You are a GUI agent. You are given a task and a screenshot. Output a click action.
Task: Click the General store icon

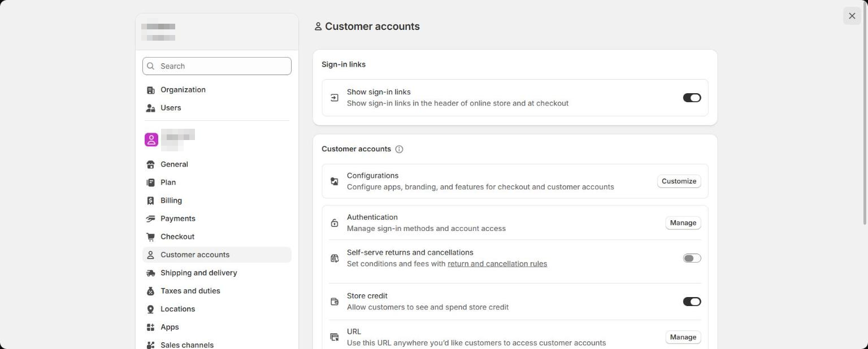point(150,164)
